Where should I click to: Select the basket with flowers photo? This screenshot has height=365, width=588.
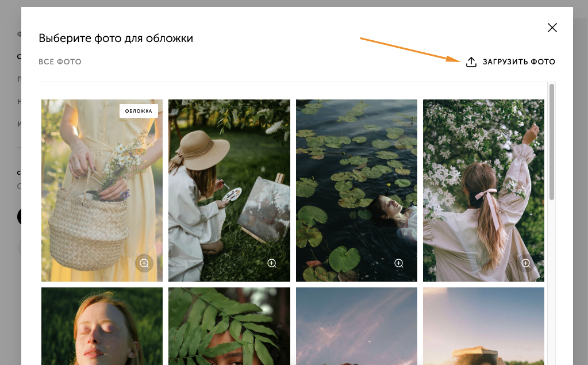102,191
